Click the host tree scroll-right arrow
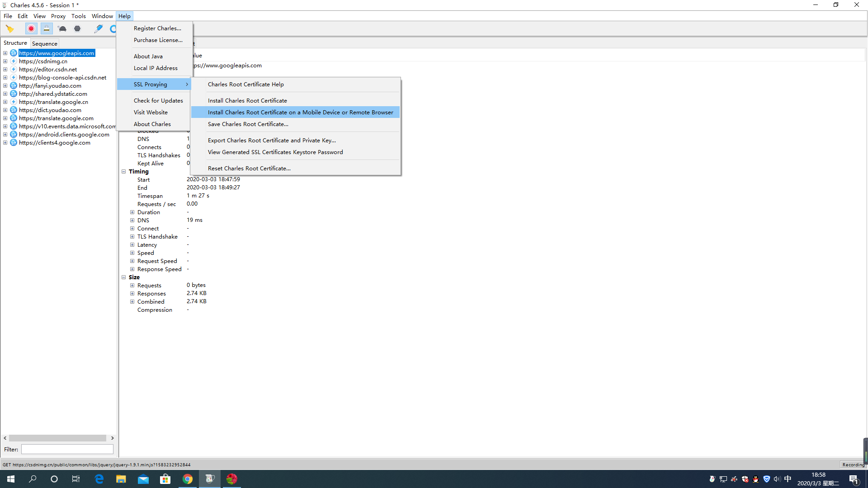868x488 pixels. [112, 438]
